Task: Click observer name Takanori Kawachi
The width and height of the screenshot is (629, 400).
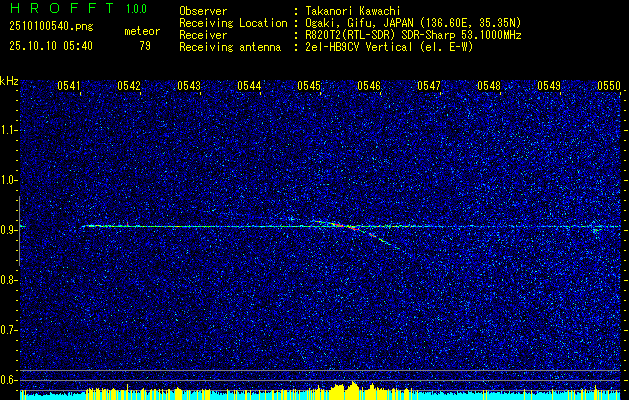Action: click(x=351, y=11)
